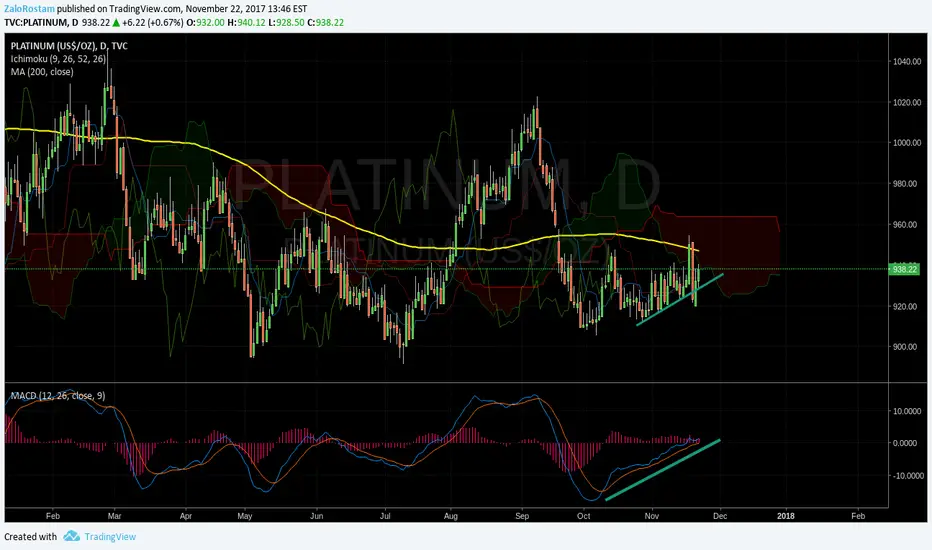Click the Dec time axis label
The height and width of the screenshot is (550, 932).
720,516
